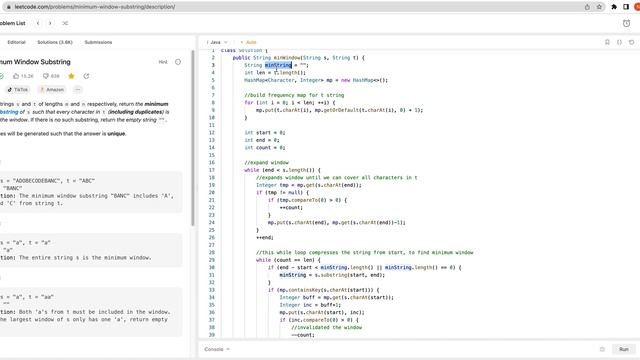Viewport: 640px width, 360px height.
Task: Click '++count;' on line 22
Action: [291, 207]
